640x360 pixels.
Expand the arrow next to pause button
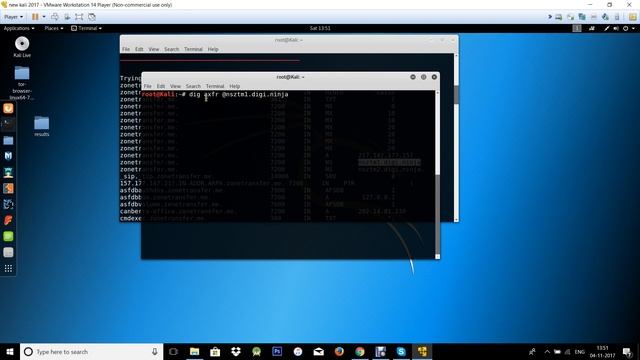(44, 17)
